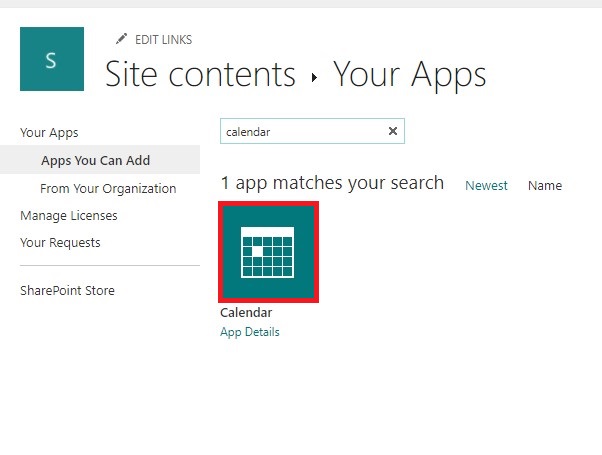View Your Requests page

click(x=60, y=243)
